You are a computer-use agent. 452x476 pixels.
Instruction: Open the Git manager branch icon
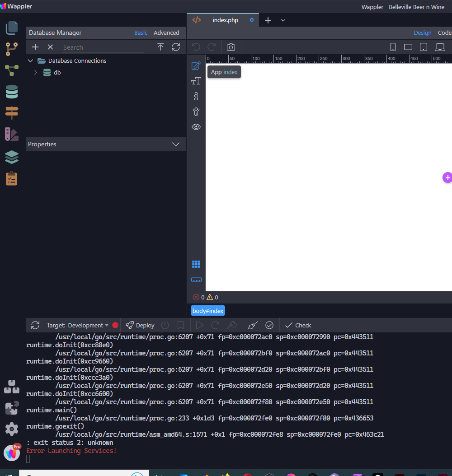(12, 49)
